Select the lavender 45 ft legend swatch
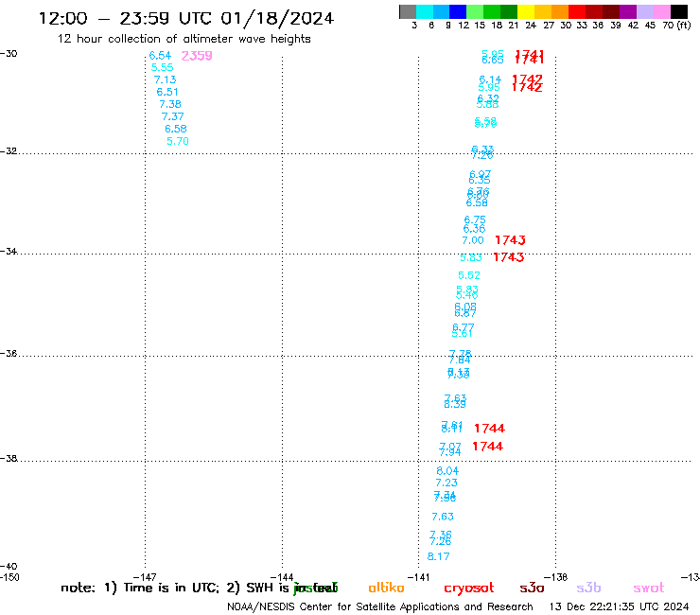The image size is (700, 615). [645, 11]
